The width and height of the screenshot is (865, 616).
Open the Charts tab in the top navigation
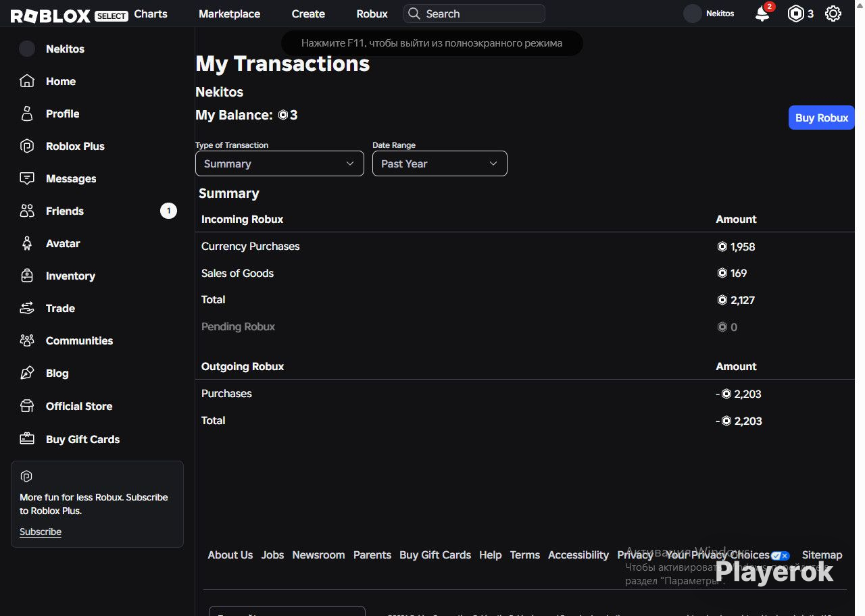tap(151, 14)
